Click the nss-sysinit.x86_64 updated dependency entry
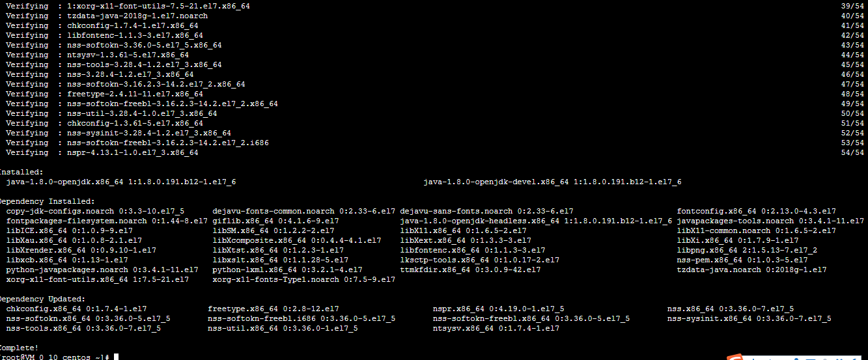Image resolution: width=868 pixels, height=360 pixels. [x=749, y=318]
